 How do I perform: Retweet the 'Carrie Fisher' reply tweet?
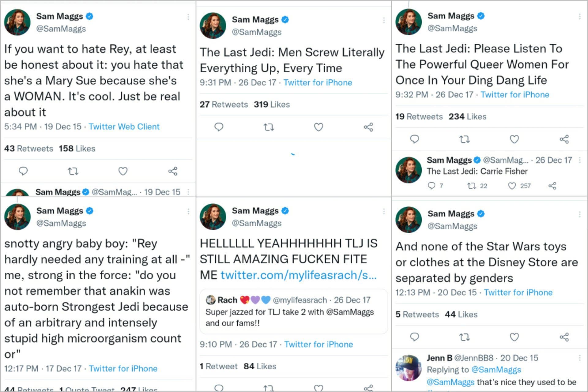[472, 186]
